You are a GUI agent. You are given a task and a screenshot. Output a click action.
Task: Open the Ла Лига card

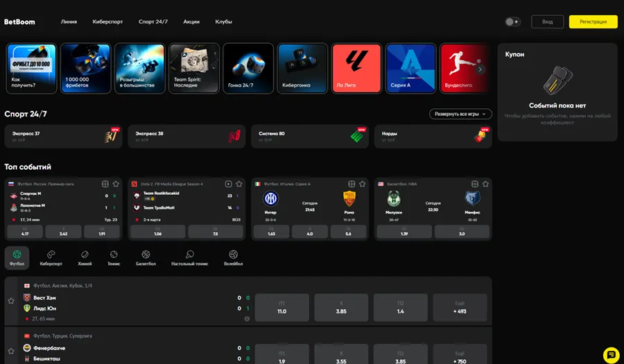[356, 69]
